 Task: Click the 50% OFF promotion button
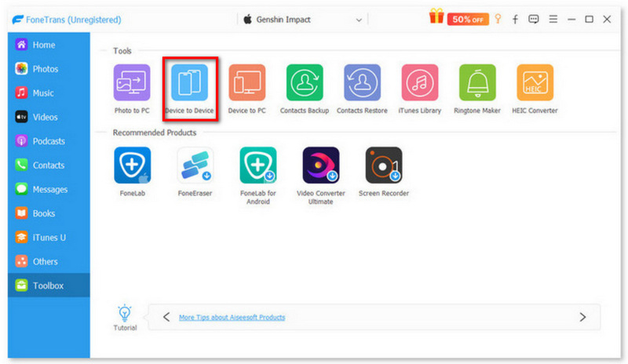[468, 19]
